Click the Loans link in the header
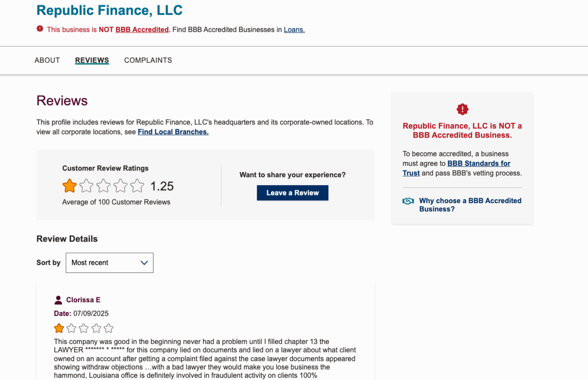Viewport: 588px width, 380px height. coord(294,29)
